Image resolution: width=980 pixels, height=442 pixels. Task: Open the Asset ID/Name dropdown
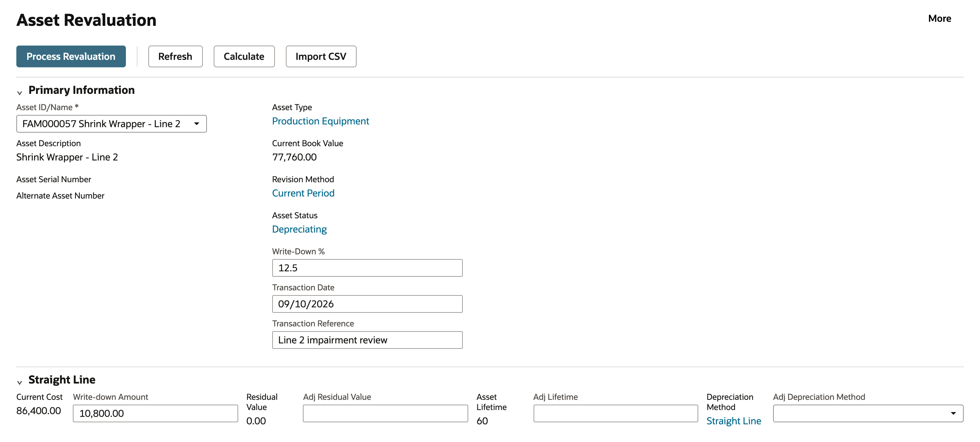coord(112,124)
